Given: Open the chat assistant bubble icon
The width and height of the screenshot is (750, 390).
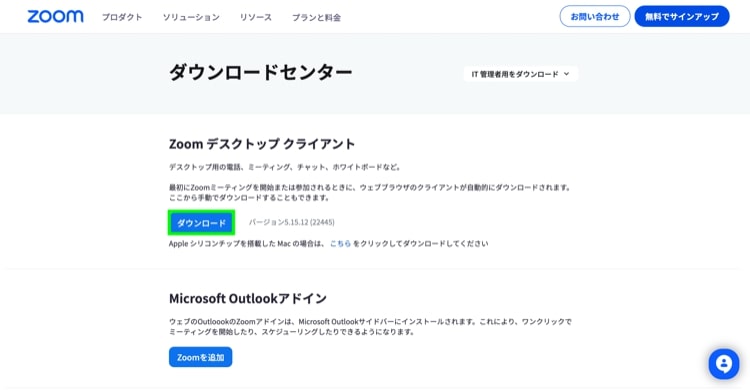Looking at the screenshot, I should click(x=724, y=364).
